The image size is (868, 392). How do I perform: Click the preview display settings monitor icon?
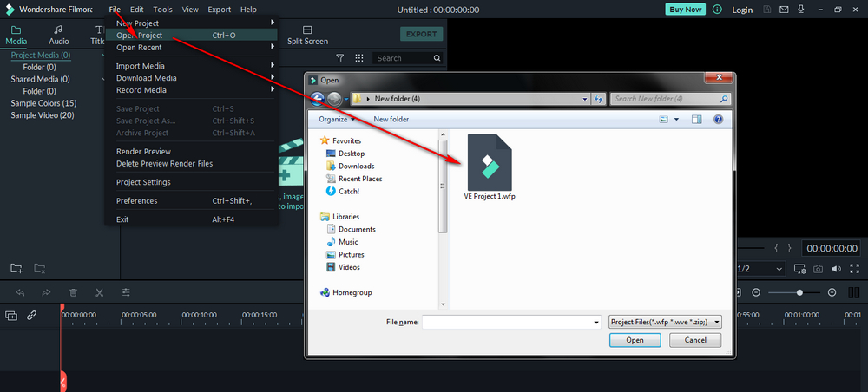point(799,269)
